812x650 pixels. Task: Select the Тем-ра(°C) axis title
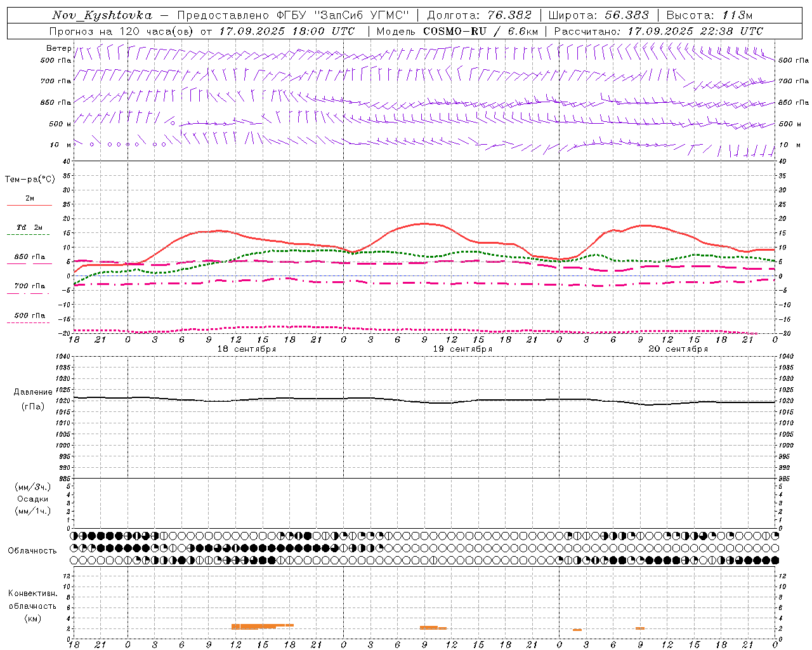[x=30, y=180]
